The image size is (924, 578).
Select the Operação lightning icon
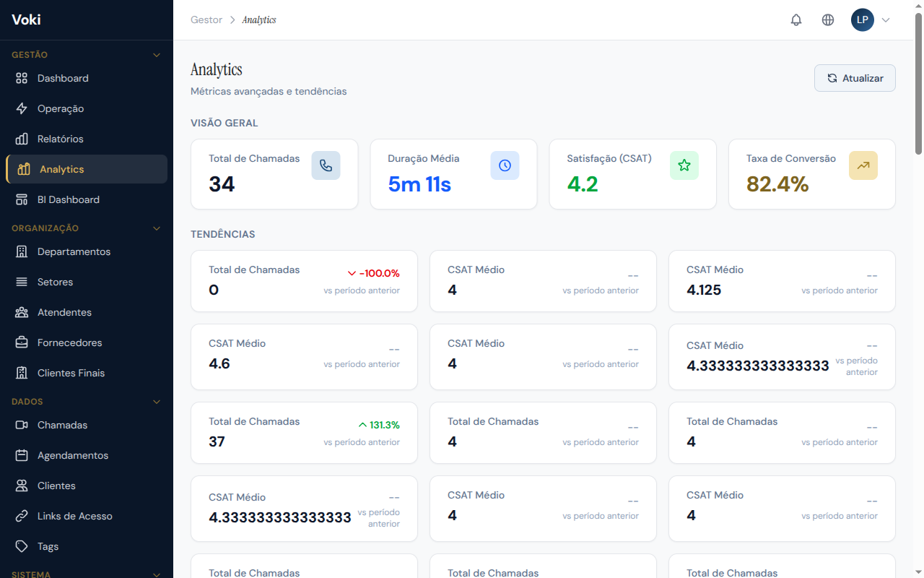[22, 108]
